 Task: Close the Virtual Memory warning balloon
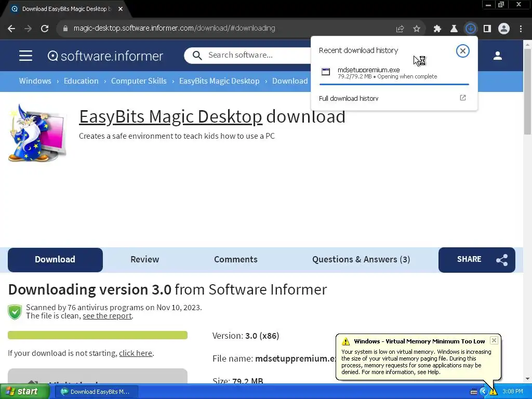point(494,340)
